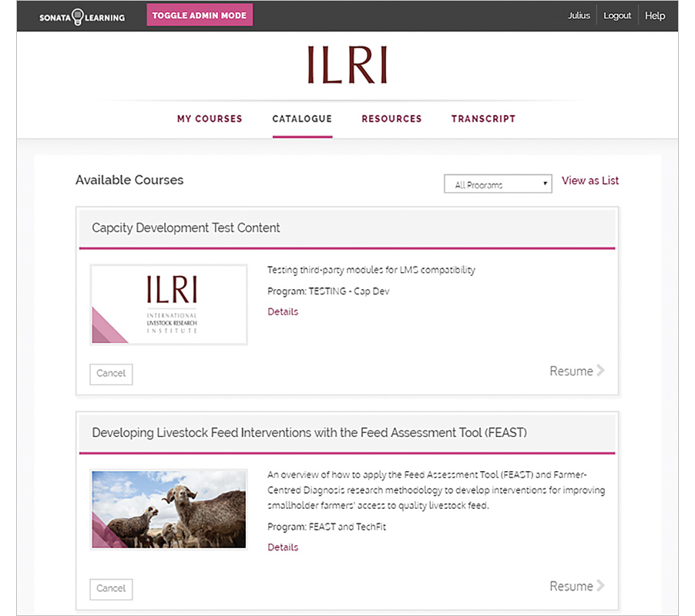Viewport: 695px width, 616px height.
Task: Click the ILRI header logo
Action: (x=347, y=66)
